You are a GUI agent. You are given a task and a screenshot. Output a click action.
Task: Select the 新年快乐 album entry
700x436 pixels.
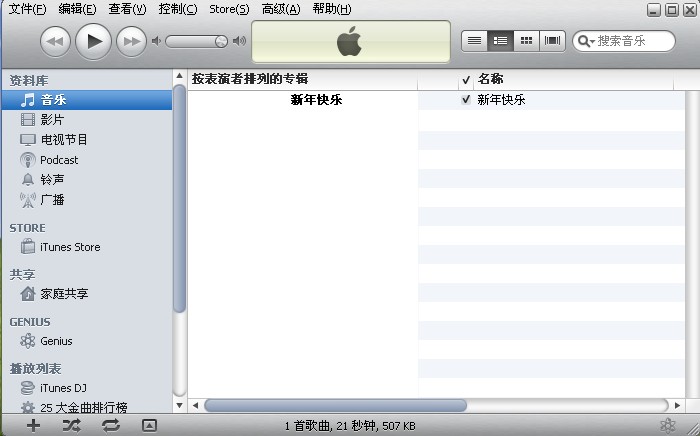pyautogui.click(x=316, y=100)
